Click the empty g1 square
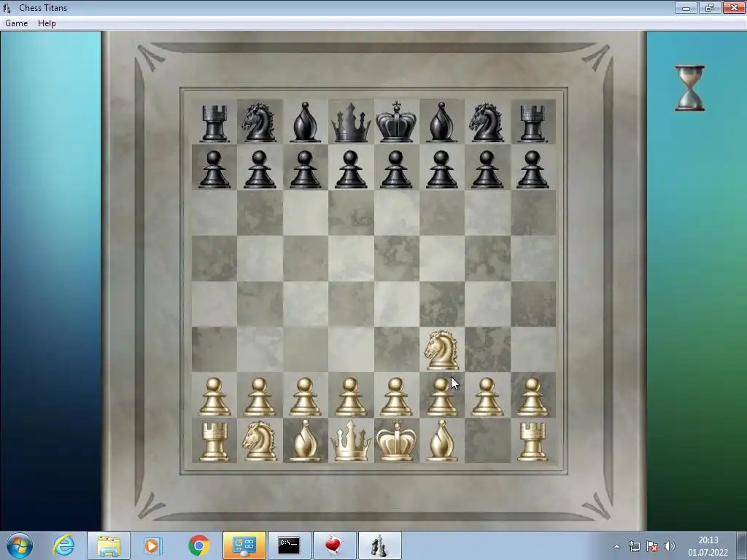The image size is (747, 560). click(x=487, y=440)
